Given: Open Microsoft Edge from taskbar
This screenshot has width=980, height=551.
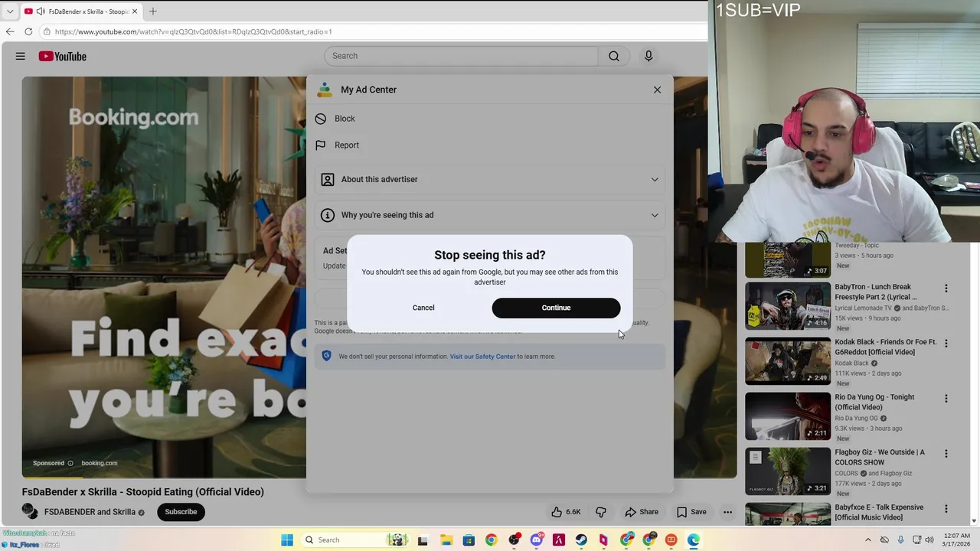Looking at the screenshot, I should (x=694, y=540).
